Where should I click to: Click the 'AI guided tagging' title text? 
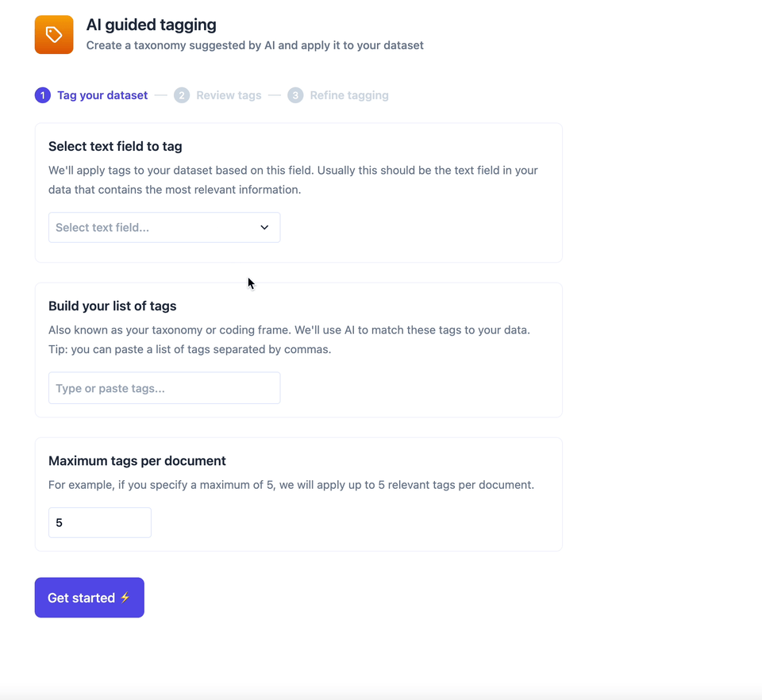[x=151, y=25]
